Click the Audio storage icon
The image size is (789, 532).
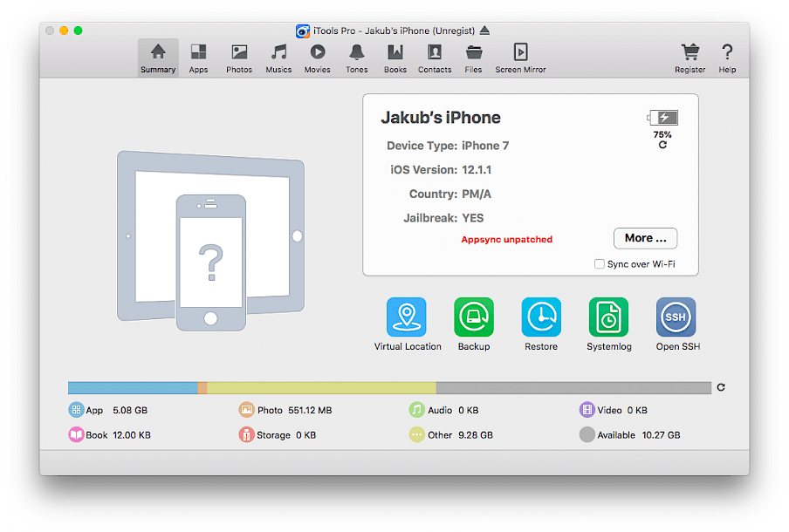(x=416, y=410)
